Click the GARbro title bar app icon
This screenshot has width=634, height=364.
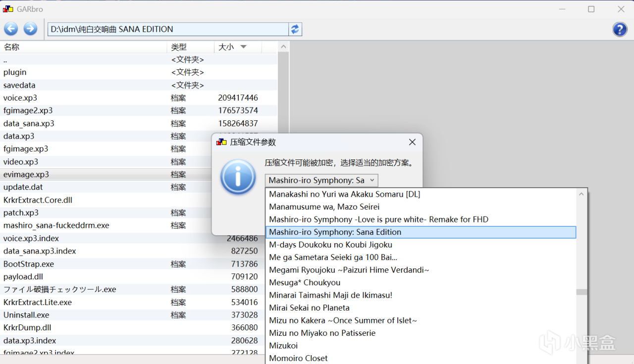tap(8, 9)
